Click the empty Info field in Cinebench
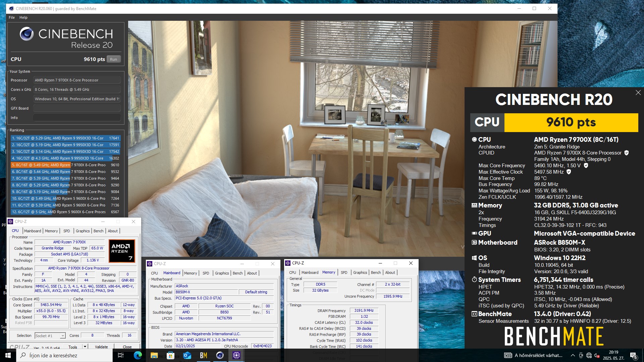 click(77, 118)
